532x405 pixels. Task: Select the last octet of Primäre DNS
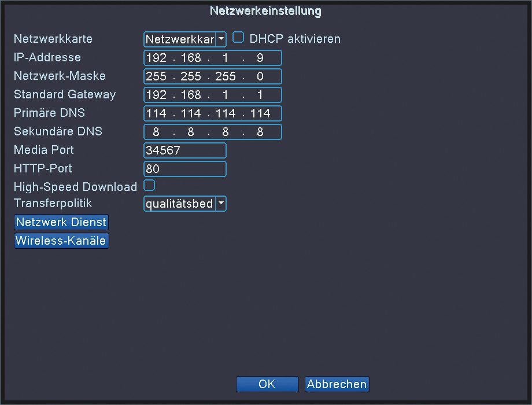point(260,113)
